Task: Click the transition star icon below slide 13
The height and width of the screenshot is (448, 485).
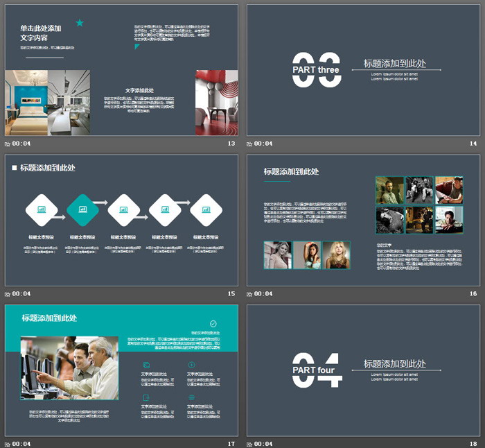Action: 8,144
